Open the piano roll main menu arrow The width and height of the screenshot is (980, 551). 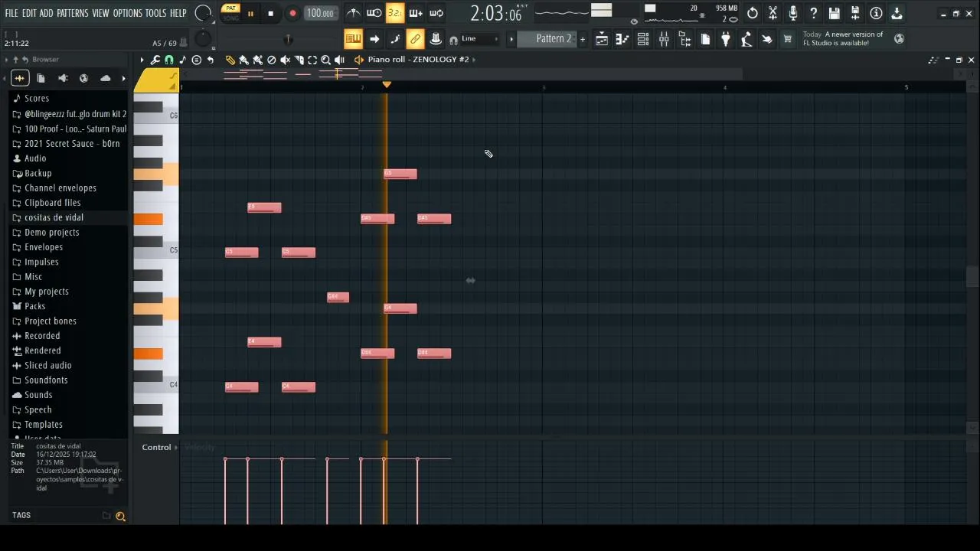pyautogui.click(x=142, y=60)
